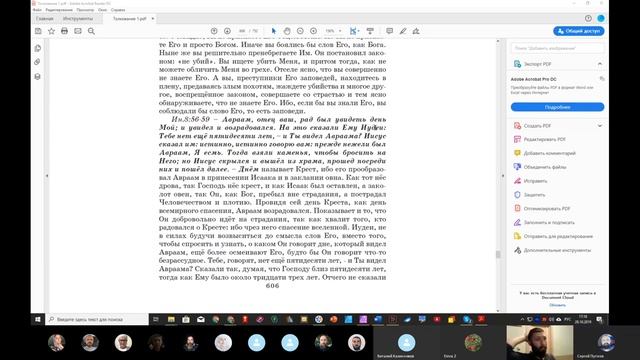The height and width of the screenshot is (360, 640).
Task: Open the search magnifier tool in toolbar
Action: point(91,31)
